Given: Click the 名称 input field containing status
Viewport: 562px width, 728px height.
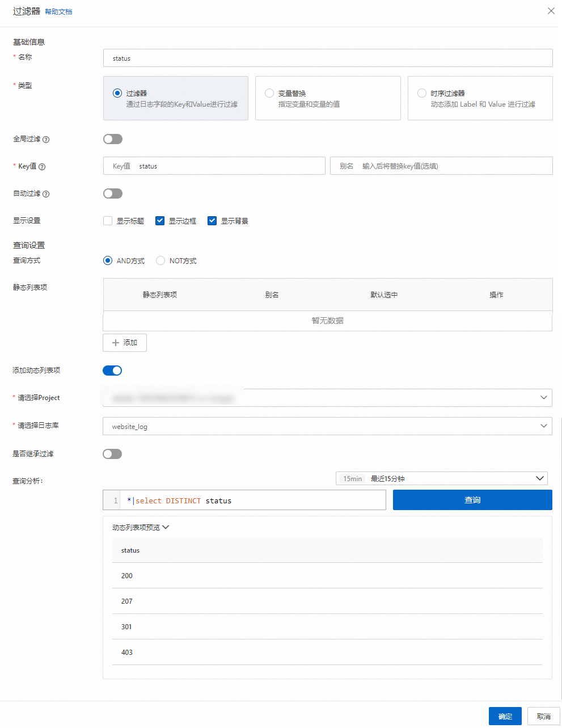Looking at the screenshot, I should tap(328, 58).
